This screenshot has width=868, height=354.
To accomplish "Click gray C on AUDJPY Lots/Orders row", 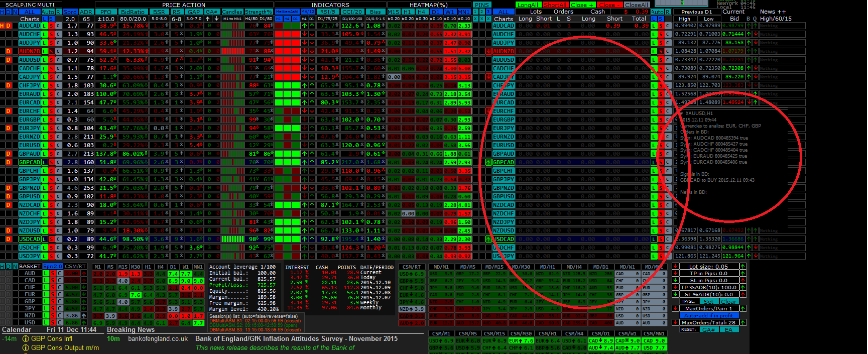I will click(668, 43).
